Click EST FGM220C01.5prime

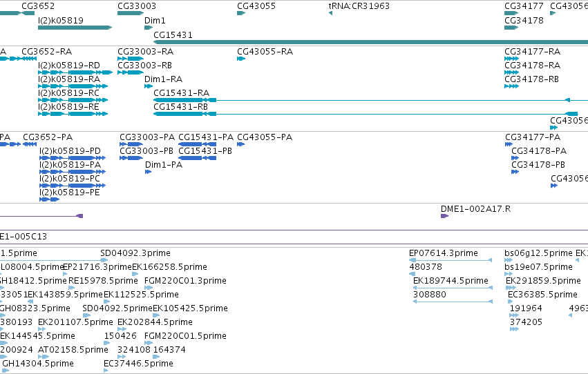pyautogui.click(x=149, y=344)
